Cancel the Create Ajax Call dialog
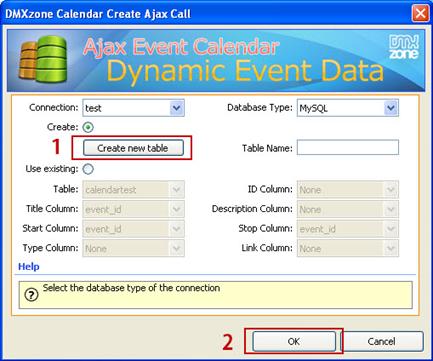The width and height of the screenshot is (433, 361). (381, 341)
